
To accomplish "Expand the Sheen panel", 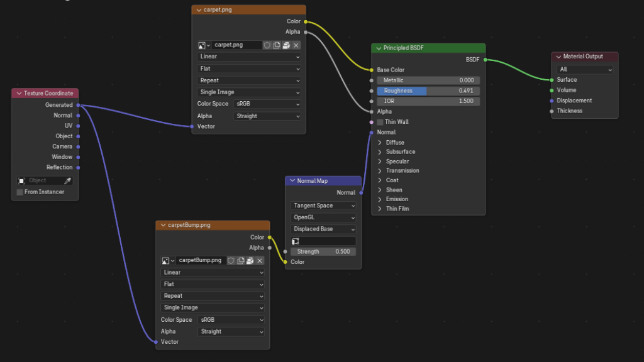I will (x=379, y=190).
